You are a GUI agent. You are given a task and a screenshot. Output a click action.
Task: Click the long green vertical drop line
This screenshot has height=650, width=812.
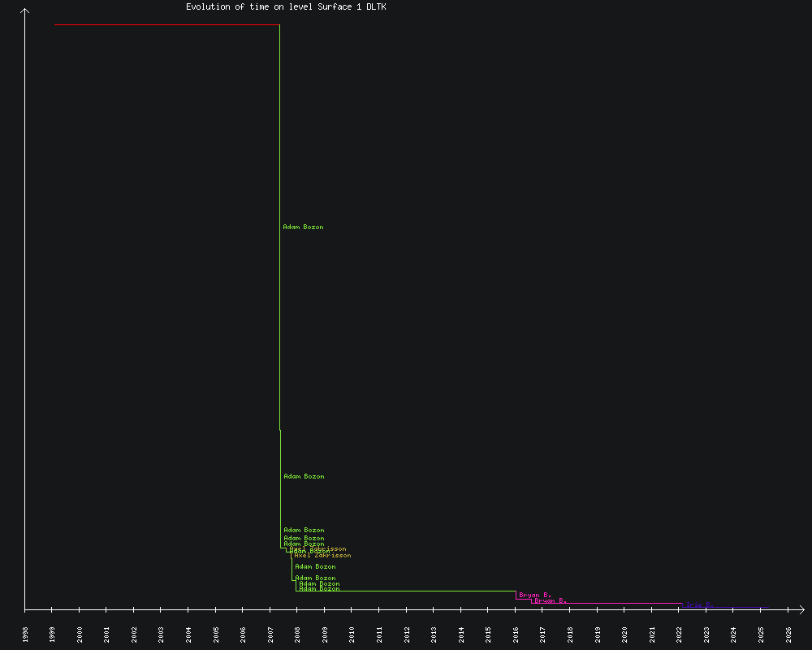[x=280, y=227]
